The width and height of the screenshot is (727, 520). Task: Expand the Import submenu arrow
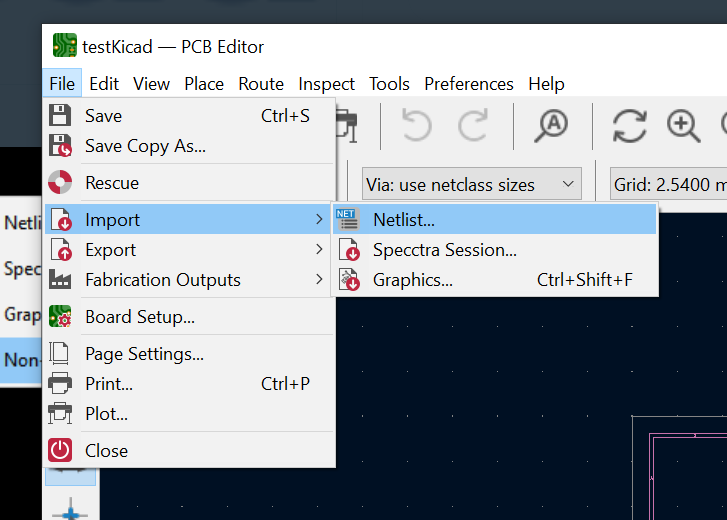(x=319, y=219)
